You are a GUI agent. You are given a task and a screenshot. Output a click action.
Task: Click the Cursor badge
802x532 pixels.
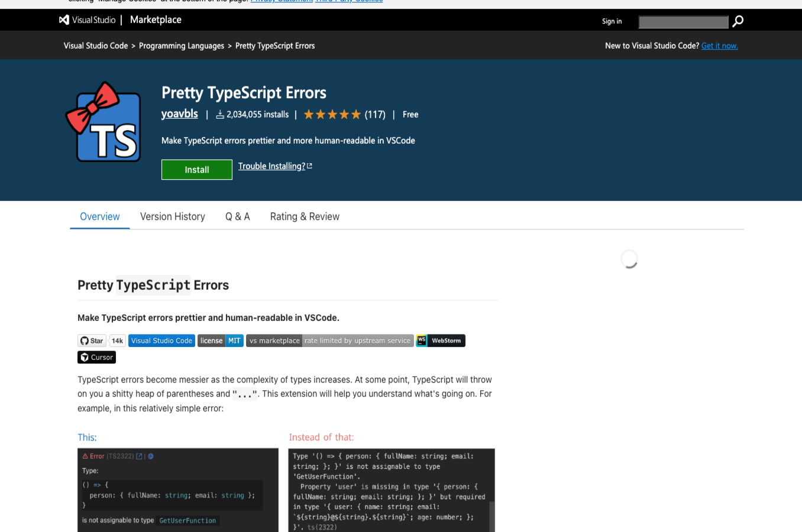pos(96,357)
